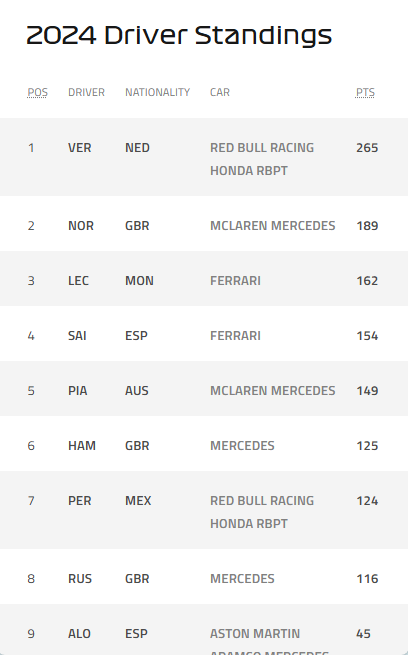Click driver HAM in sixth position
408x655 pixels.
(x=82, y=446)
